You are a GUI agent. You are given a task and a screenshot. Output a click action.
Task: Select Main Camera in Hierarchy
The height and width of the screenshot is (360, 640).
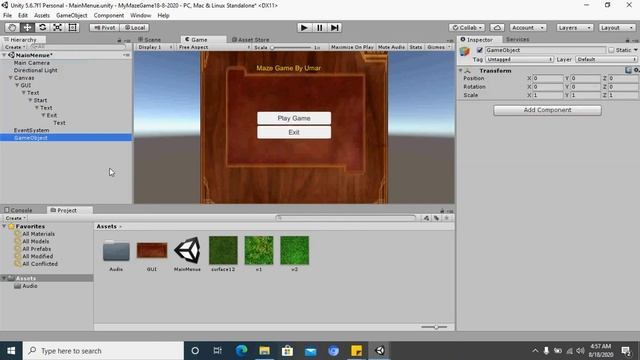point(32,63)
